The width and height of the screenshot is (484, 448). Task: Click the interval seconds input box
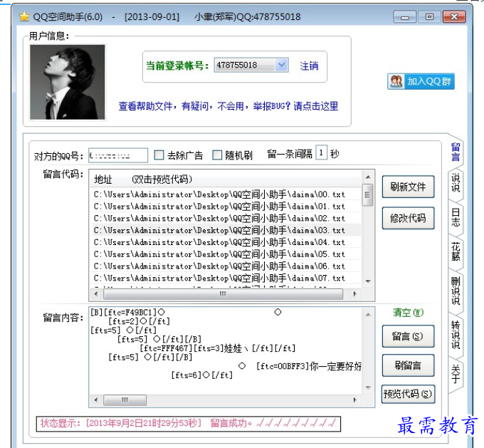point(321,152)
